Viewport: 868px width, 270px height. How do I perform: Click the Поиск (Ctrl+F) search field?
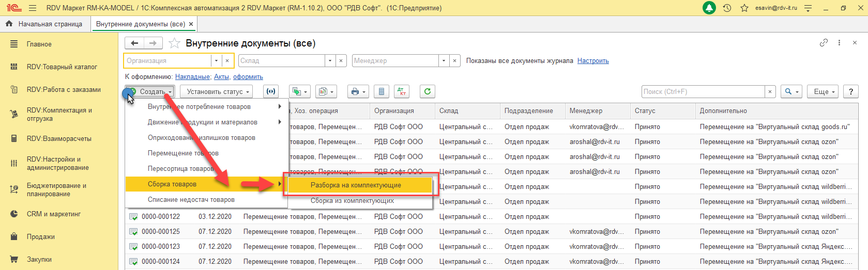coord(703,91)
